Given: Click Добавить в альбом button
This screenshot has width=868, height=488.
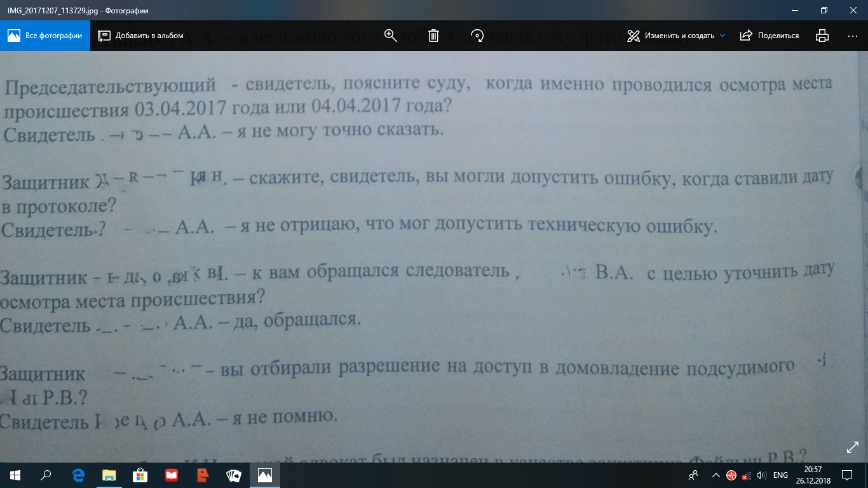Looking at the screenshot, I should click(x=140, y=36).
